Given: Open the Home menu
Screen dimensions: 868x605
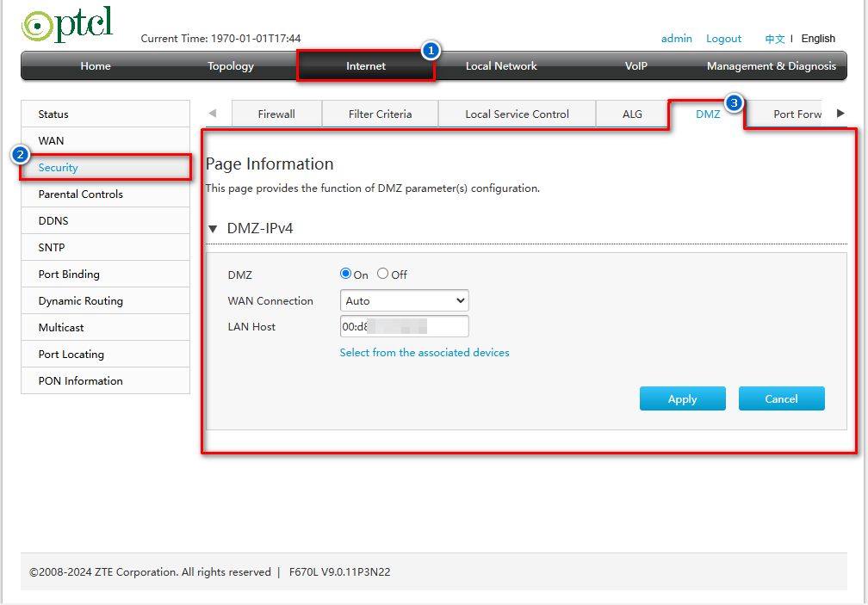Looking at the screenshot, I should pyautogui.click(x=96, y=65).
